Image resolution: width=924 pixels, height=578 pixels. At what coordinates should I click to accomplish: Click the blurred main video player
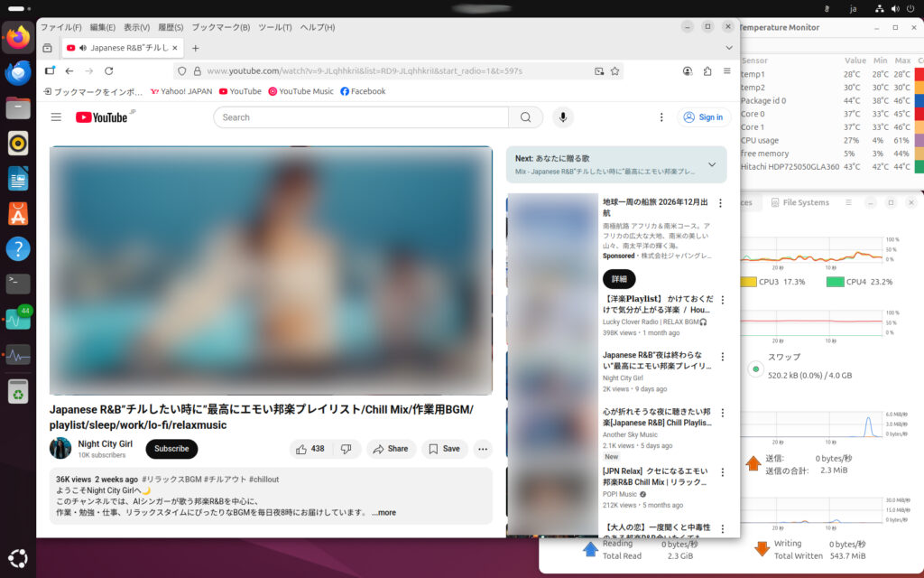click(271, 270)
